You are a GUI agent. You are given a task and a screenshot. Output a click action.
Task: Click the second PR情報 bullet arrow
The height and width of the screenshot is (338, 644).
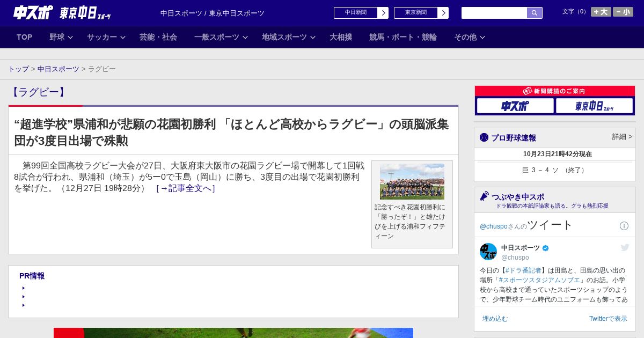click(x=24, y=297)
